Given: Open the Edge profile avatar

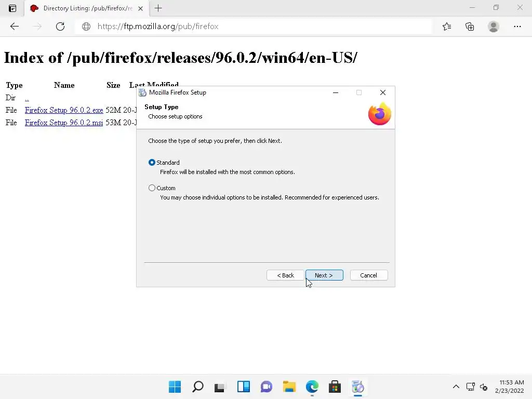Looking at the screenshot, I should [x=494, y=26].
